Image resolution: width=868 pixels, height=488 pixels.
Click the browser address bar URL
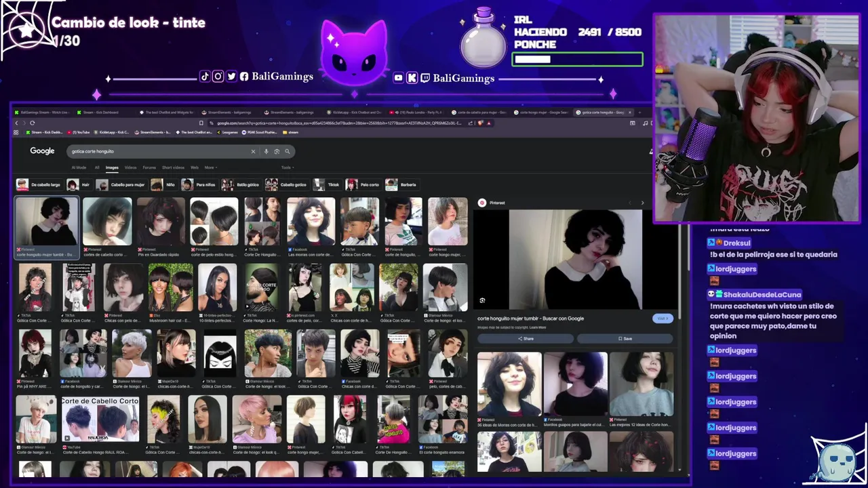[339, 123]
